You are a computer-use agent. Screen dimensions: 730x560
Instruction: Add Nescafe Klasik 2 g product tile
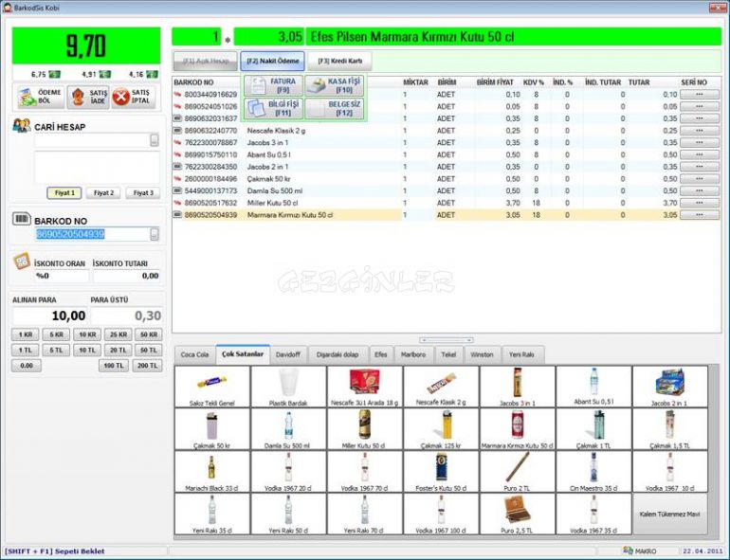tap(441, 387)
